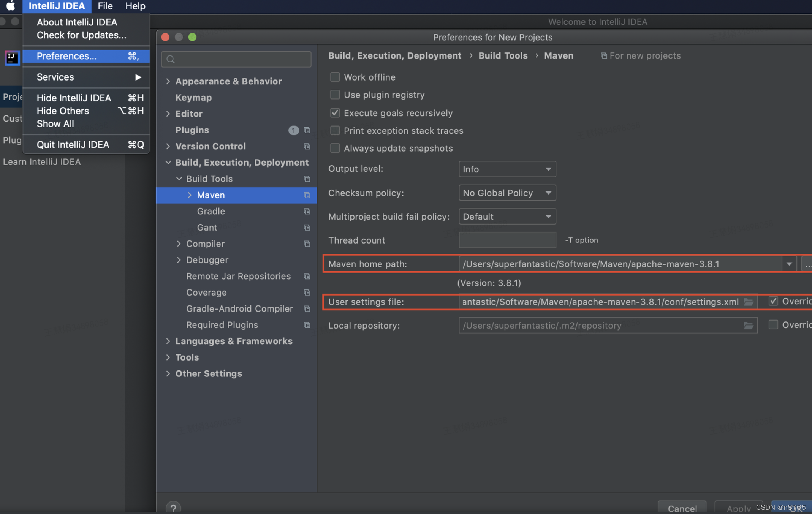This screenshot has width=812, height=514.
Task: Select Remote Jar Repositories in the tree
Action: [238, 276]
